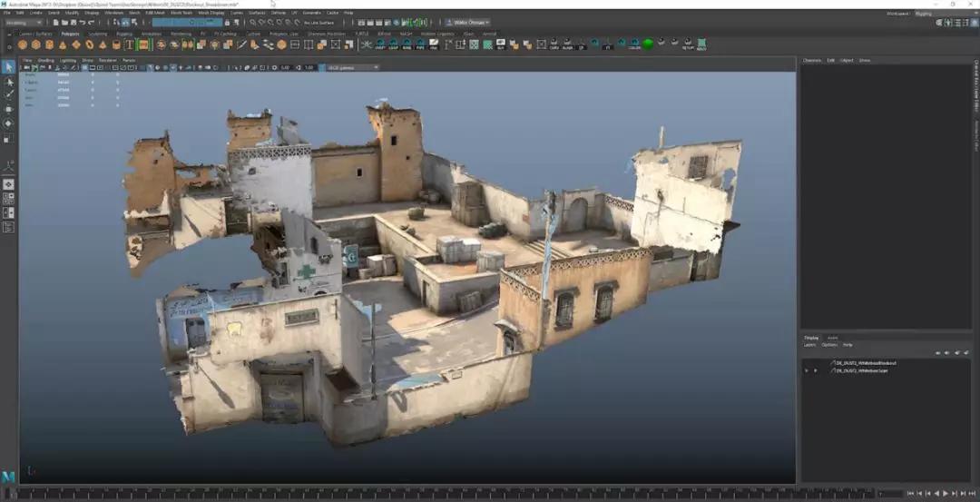The width and height of the screenshot is (980, 502).
Task: Toggle the Select by object type mode
Action: [125, 23]
